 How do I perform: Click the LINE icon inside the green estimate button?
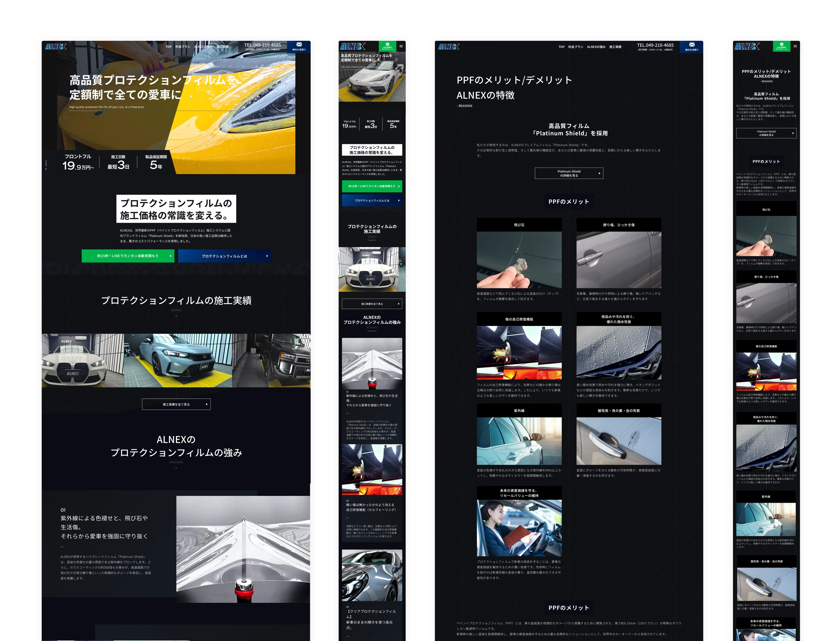coord(388,45)
